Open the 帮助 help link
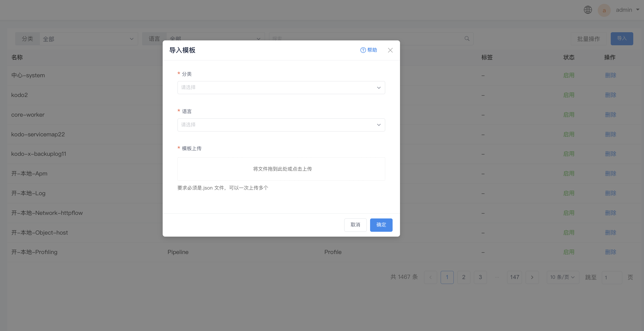 pyautogui.click(x=369, y=50)
